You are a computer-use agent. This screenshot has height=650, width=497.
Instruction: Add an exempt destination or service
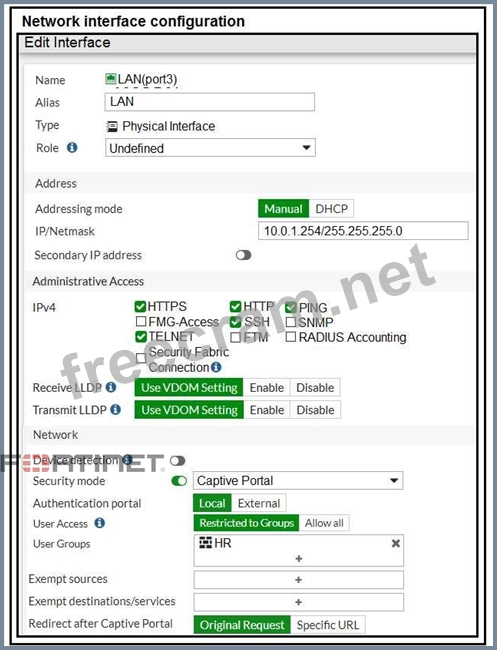click(x=298, y=602)
